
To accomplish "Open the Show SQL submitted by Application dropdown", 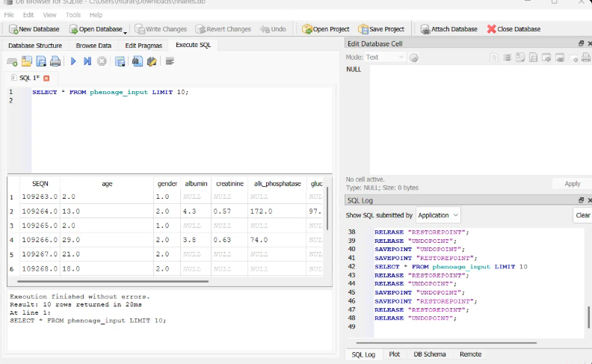I will (x=438, y=215).
